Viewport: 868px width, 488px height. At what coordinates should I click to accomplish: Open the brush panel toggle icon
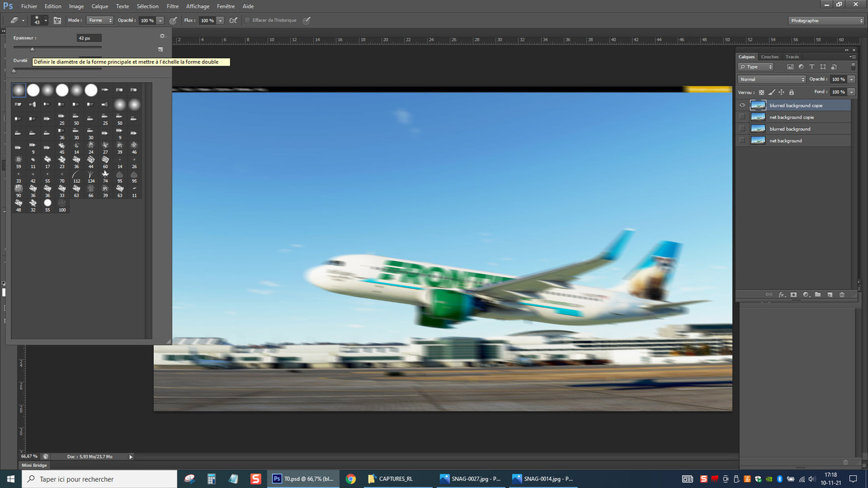click(57, 20)
